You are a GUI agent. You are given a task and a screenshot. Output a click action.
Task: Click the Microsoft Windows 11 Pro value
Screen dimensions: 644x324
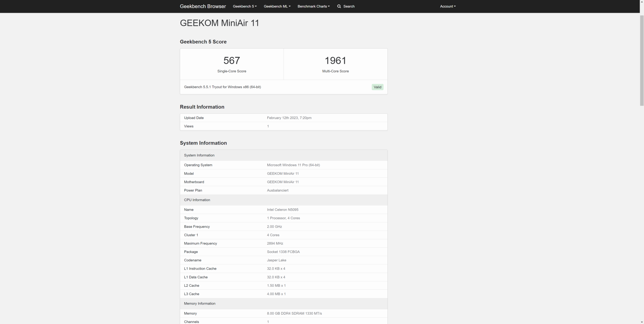click(x=293, y=165)
